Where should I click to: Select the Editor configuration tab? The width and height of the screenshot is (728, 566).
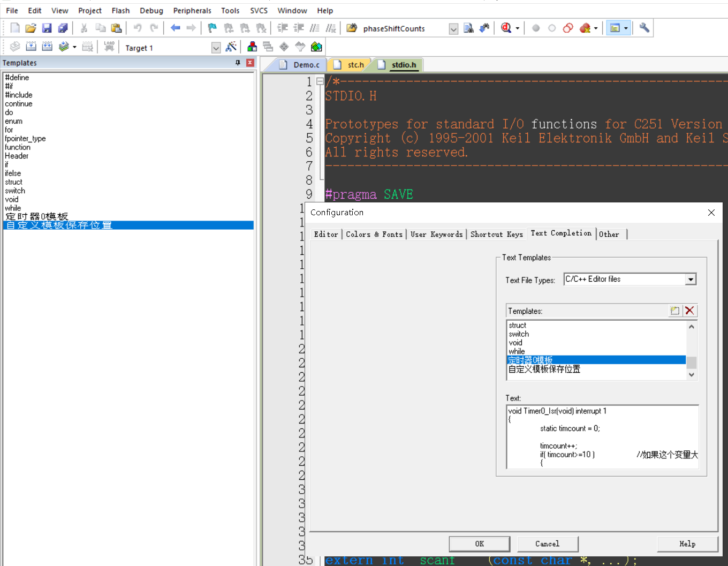pos(326,235)
